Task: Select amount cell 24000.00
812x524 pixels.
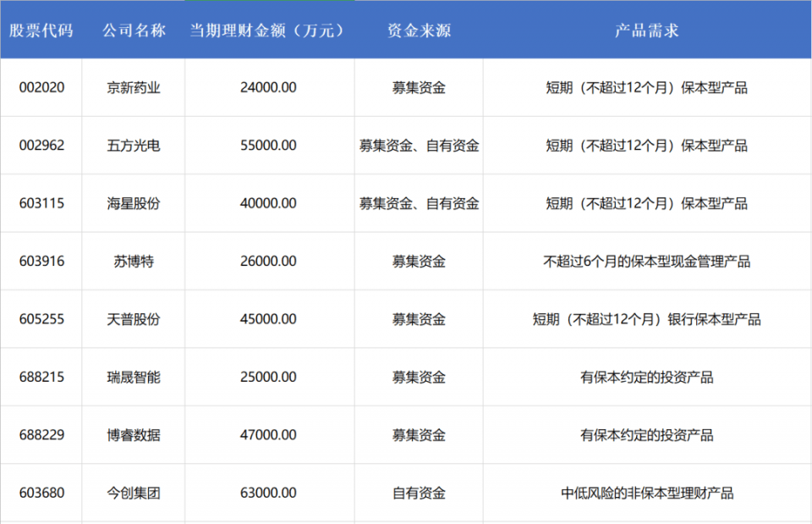Action: pyautogui.click(x=268, y=87)
